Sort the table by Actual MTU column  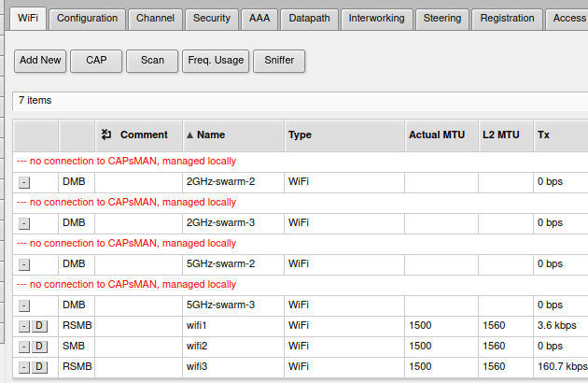pyautogui.click(x=436, y=135)
